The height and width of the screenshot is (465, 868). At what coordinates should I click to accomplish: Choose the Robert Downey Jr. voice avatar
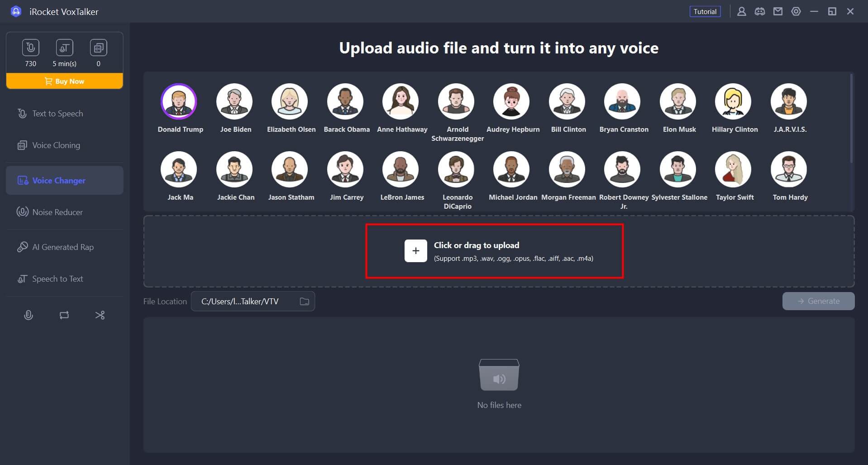pyautogui.click(x=622, y=169)
